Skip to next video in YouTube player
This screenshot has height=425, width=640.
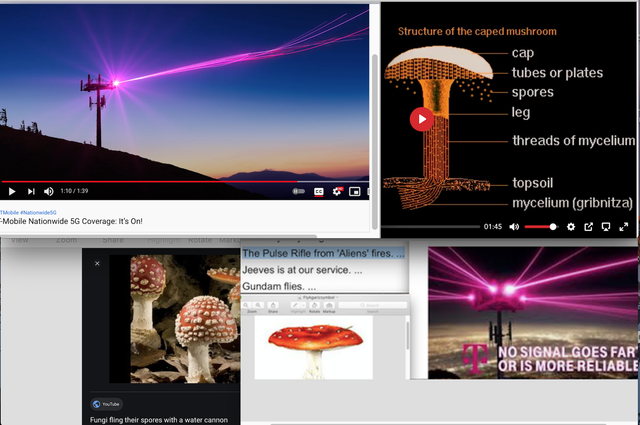click(x=31, y=191)
